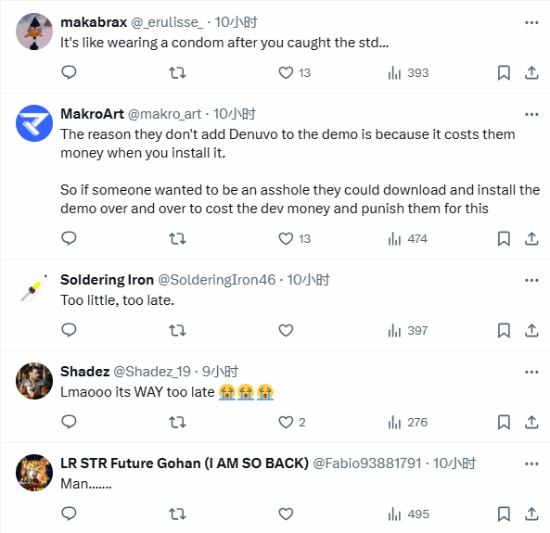Open more options for LR STR Future Gohan tweet
This screenshot has width=550, height=533.
point(531,464)
